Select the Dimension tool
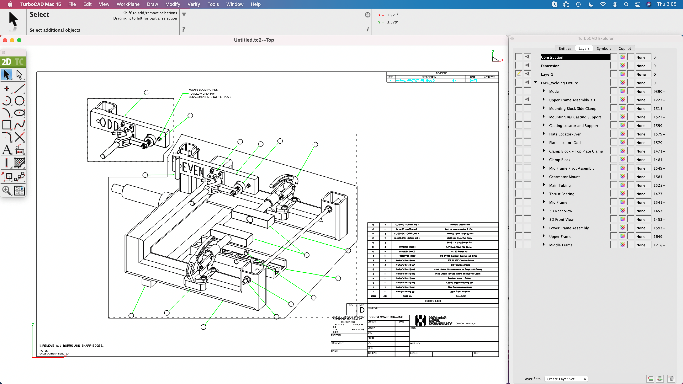The image size is (683, 384). 19,150
